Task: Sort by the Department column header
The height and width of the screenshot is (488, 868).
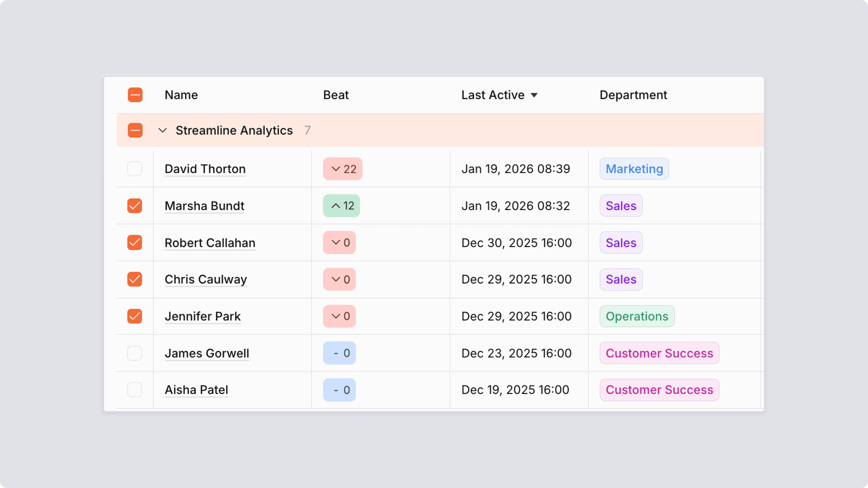Action: pos(633,95)
